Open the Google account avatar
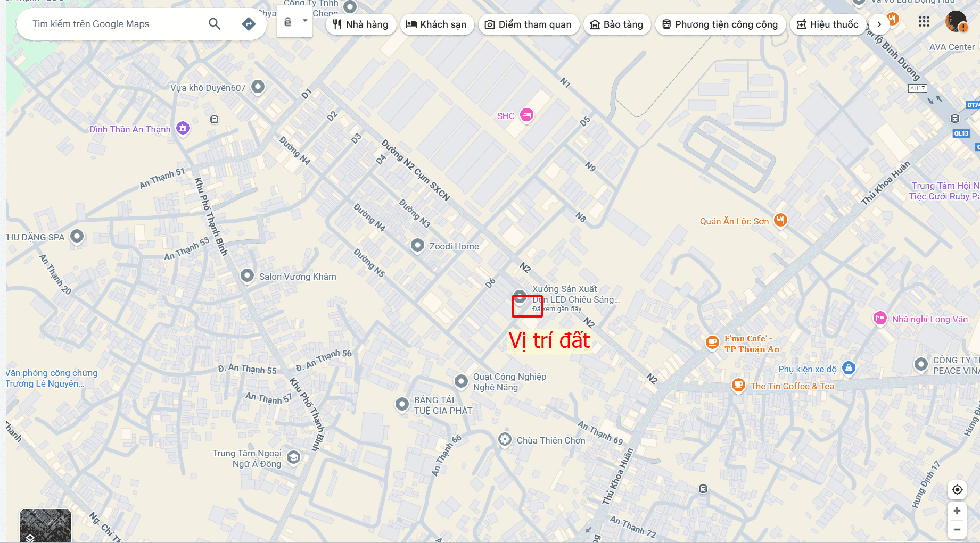980x543 pixels. pos(956,22)
